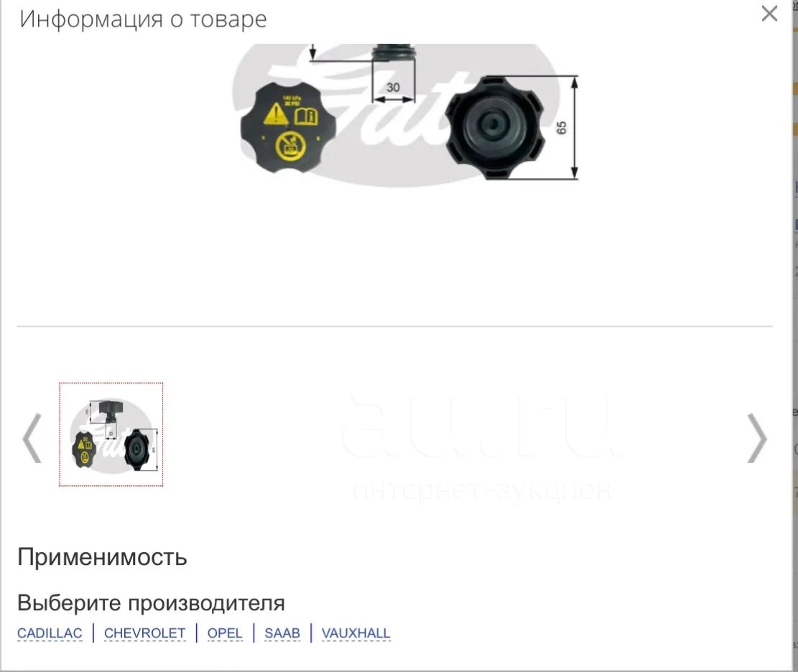This screenshot has width=798, height=672.
Task: Show previous image with left chevron arrow
Action: pos(32,439)
